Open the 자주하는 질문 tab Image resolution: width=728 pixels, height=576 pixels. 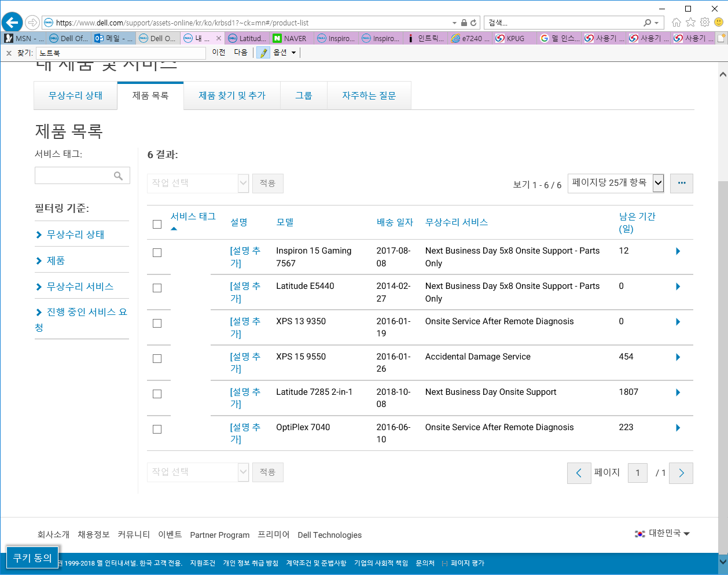369,96
